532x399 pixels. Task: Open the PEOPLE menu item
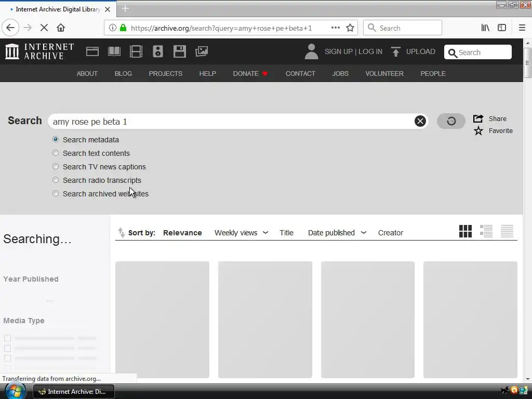433,74
